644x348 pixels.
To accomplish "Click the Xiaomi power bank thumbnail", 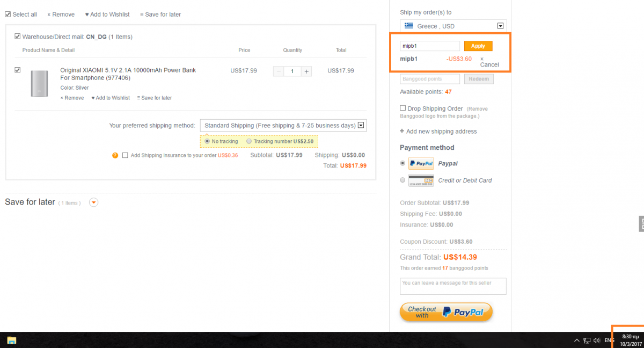I will coord(39,83).
